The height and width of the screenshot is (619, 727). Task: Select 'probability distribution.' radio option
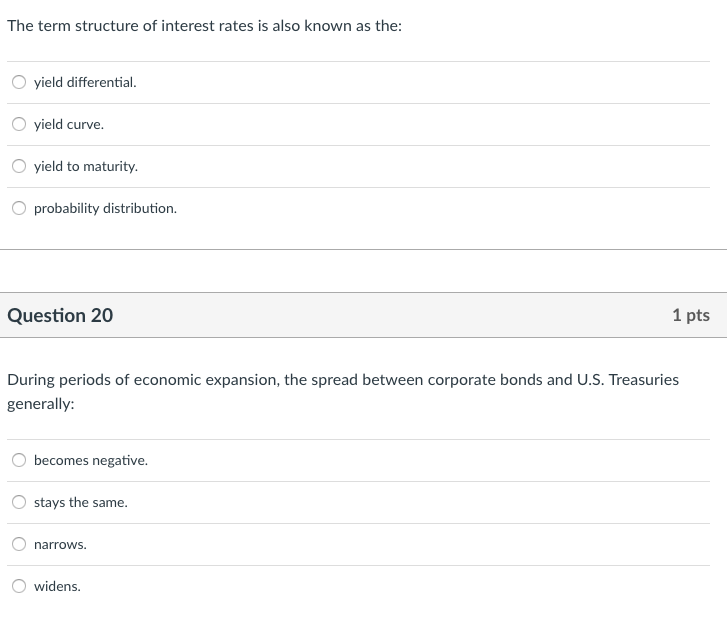[x=19, y=209]
